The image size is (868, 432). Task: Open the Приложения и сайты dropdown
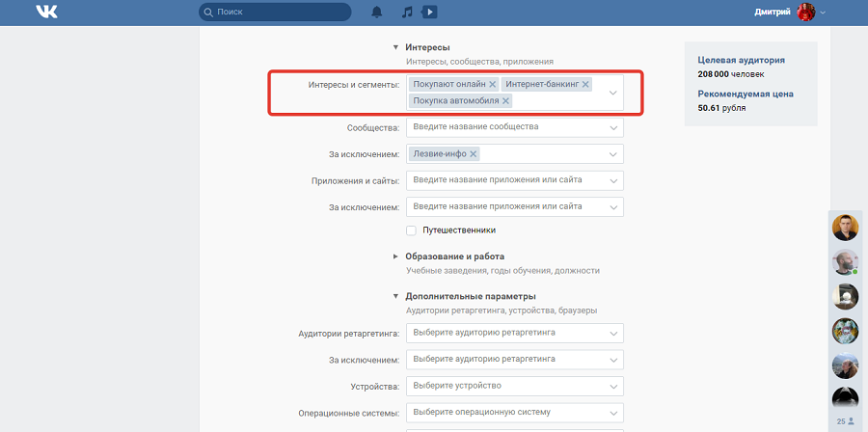515,180
